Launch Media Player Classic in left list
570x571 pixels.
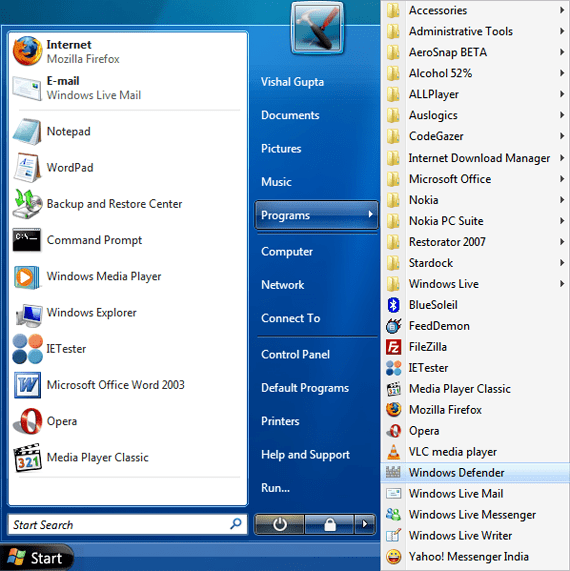[x=127, y=457]
